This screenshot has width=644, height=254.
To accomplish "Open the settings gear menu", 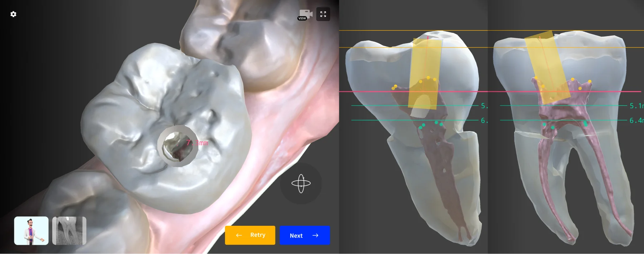I will (x=13, y=14).
